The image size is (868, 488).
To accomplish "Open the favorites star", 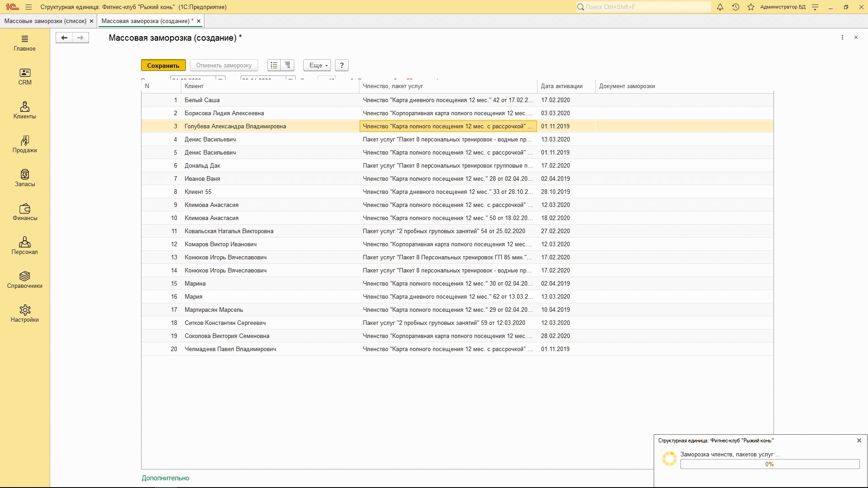I will (x=751, y=7).
